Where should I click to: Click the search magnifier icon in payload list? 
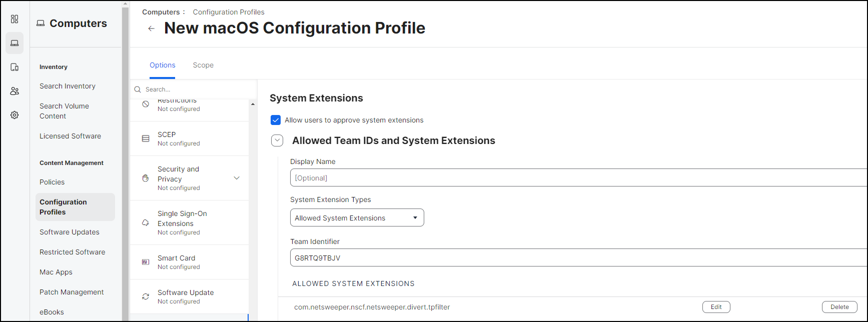138,89
